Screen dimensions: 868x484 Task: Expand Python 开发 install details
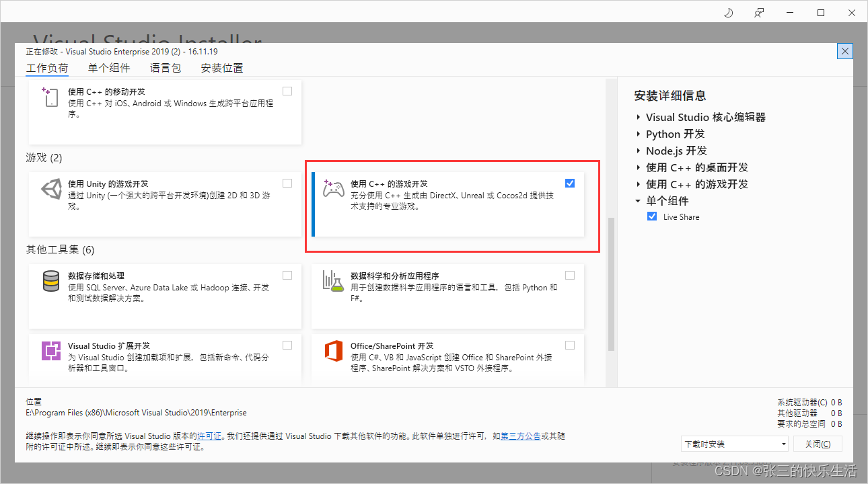(x=638, y=134)
